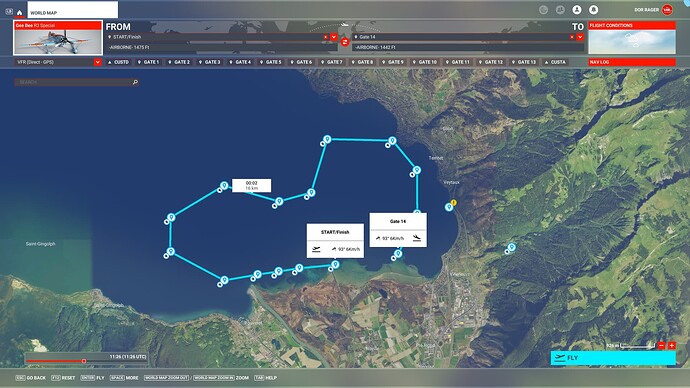The width and height of the screenshot is (690, 388).
Task: Select the GATE 8 waypoint
Action: tap(362, 62)
